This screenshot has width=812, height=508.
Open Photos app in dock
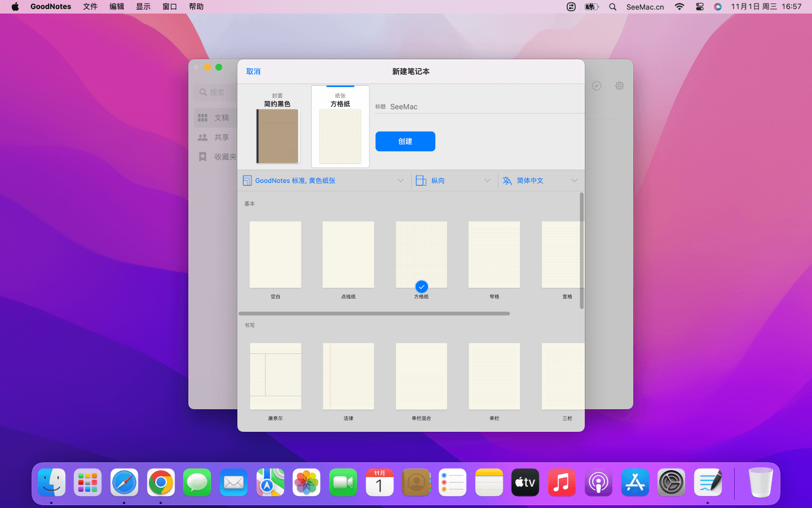coord(307,483)
